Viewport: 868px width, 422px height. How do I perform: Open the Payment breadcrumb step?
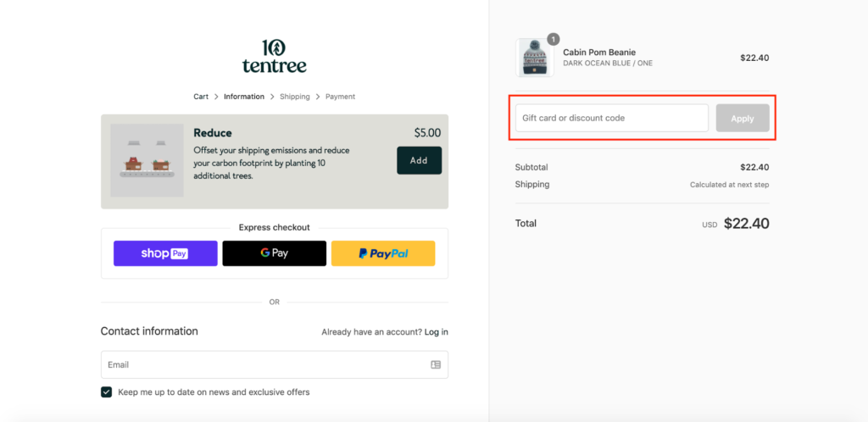pyautogui.click(x=341, y=97)
